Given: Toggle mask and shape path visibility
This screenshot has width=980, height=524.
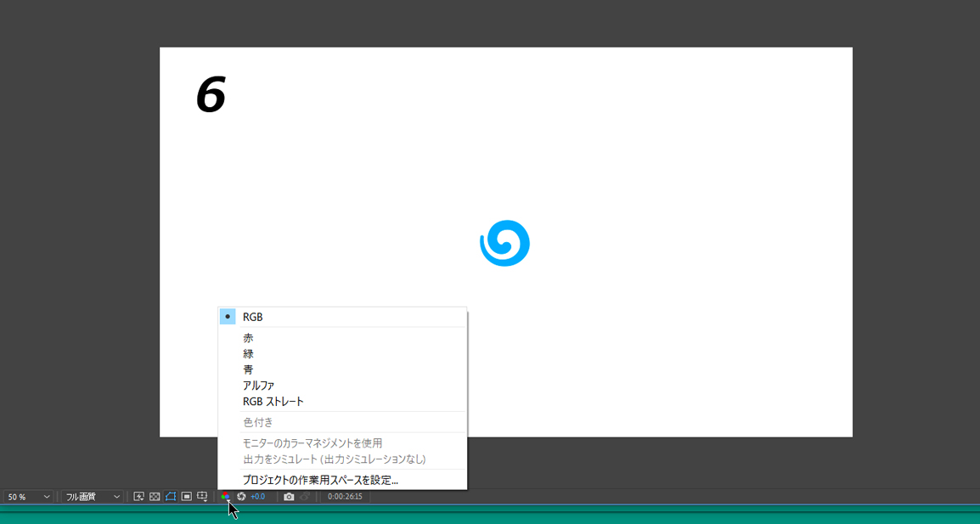Looking at the screenshot, I should [171, 497].
